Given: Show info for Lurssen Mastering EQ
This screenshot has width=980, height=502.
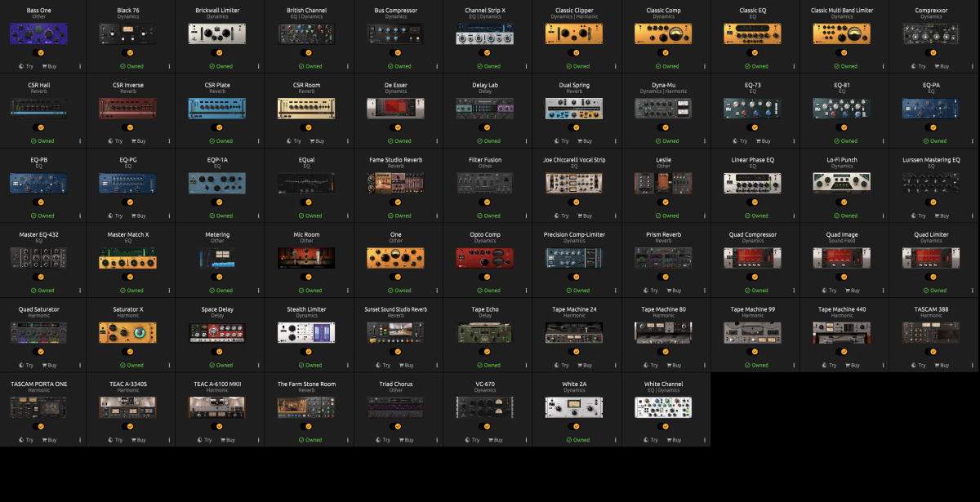Looking at the screenshot, I should 973,215.
